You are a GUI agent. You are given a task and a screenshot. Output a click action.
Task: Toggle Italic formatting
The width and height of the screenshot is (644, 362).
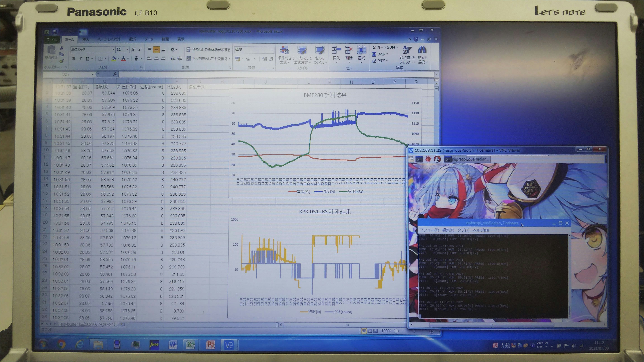[80, 59]
